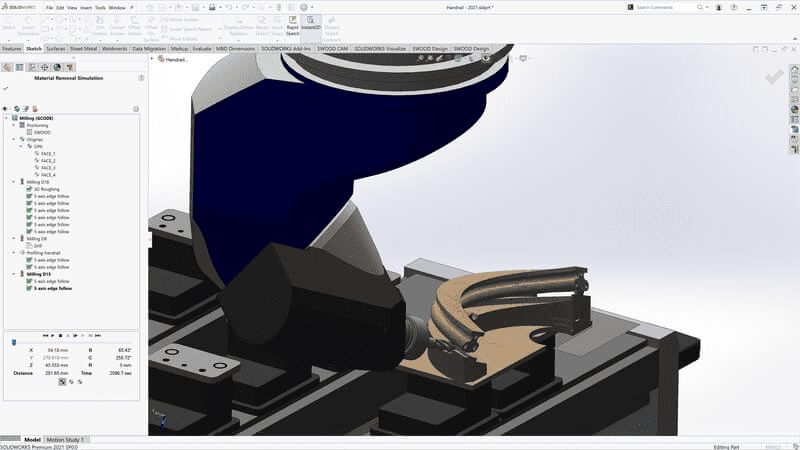
Task: Collapse the Profiling-Handrail node
Action: (x=13, y=253)
